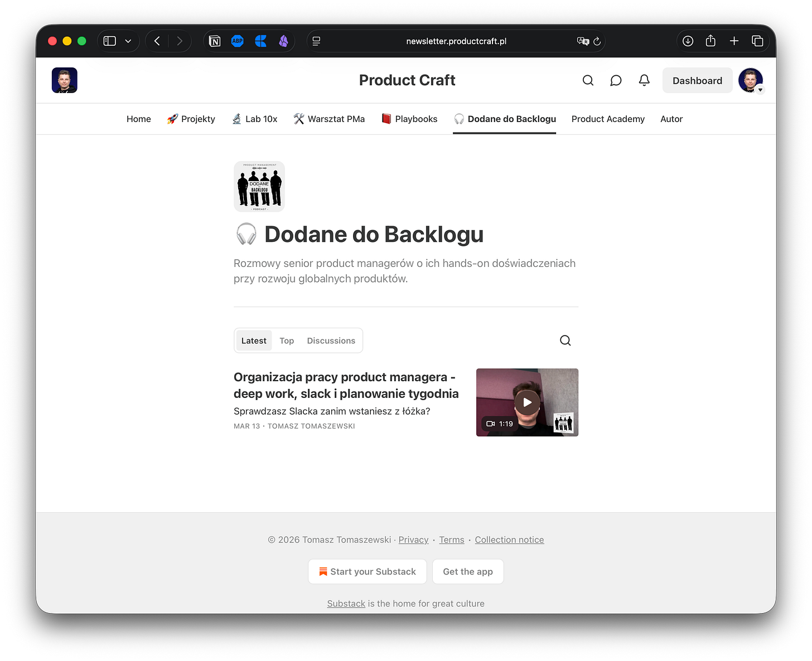Click the Product Craft site title
This screenshot has width=812, height=661.
pos(407,80)
